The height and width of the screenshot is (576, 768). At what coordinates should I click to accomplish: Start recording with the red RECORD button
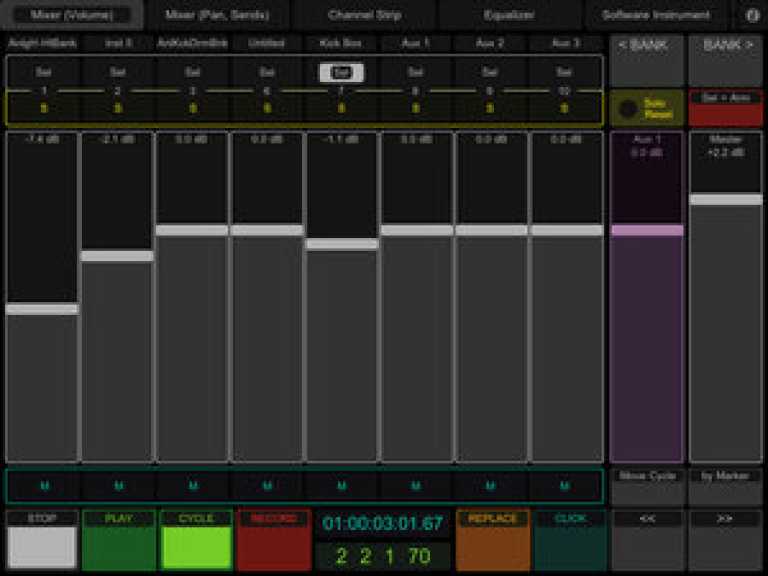(274, 540)
